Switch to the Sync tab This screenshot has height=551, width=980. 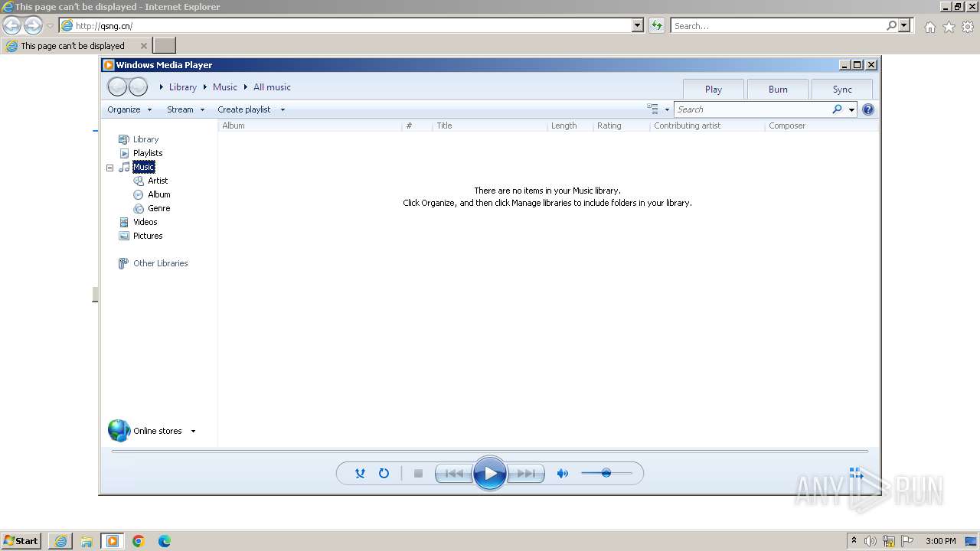[842, 90]
